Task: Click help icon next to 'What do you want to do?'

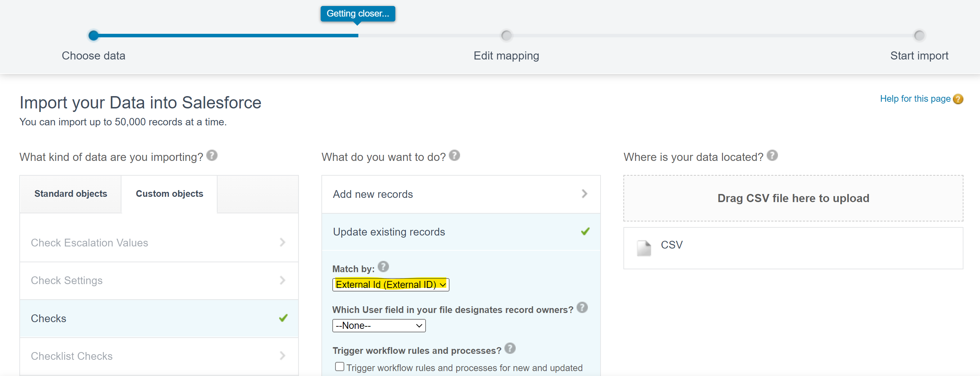Action: pos(454,156)
